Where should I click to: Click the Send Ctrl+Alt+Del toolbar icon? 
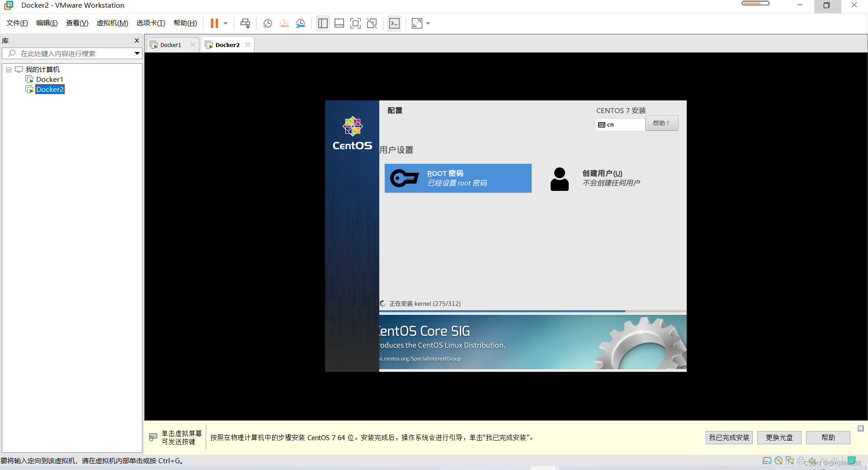[x=245, y=23]
